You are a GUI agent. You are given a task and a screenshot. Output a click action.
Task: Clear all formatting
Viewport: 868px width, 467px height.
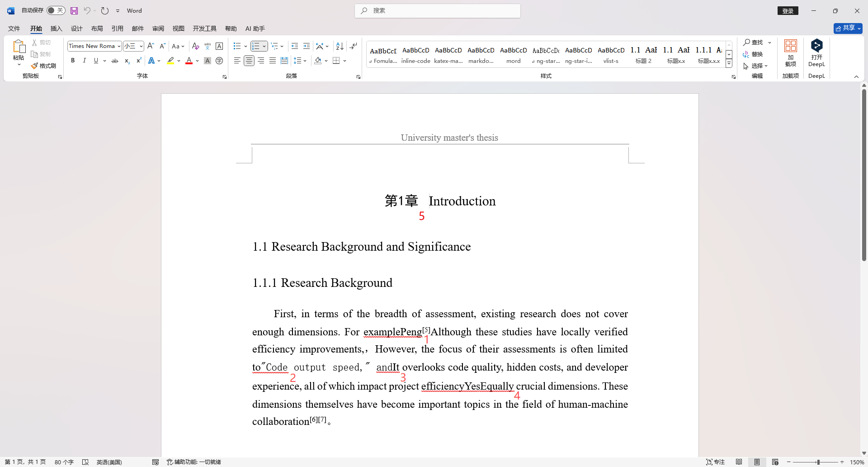point(195,46)
